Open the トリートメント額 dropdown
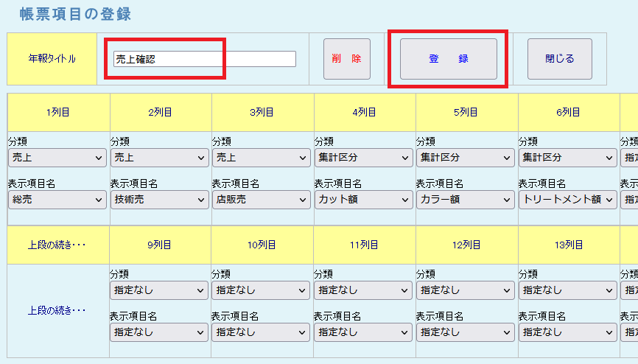 (x=568, y=199)
